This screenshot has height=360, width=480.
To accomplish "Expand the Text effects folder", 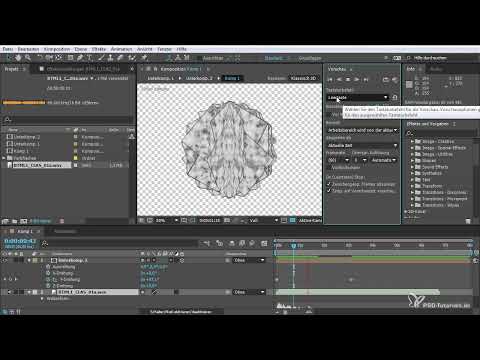I will pos(412,180).
